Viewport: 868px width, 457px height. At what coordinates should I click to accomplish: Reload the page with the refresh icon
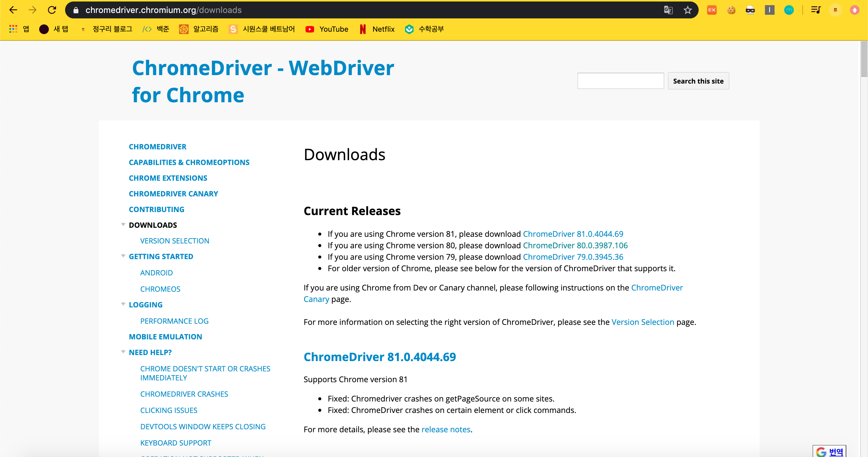pos(52,10)
